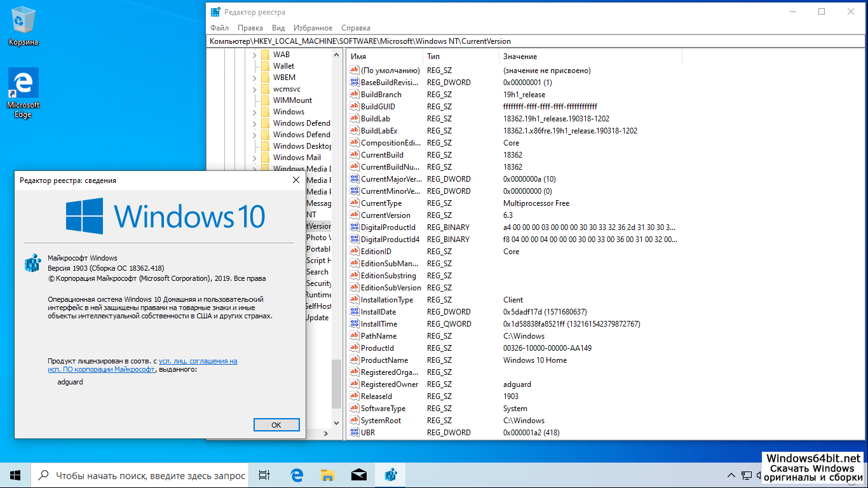Select the WBEM key in tree

(284, 78)
